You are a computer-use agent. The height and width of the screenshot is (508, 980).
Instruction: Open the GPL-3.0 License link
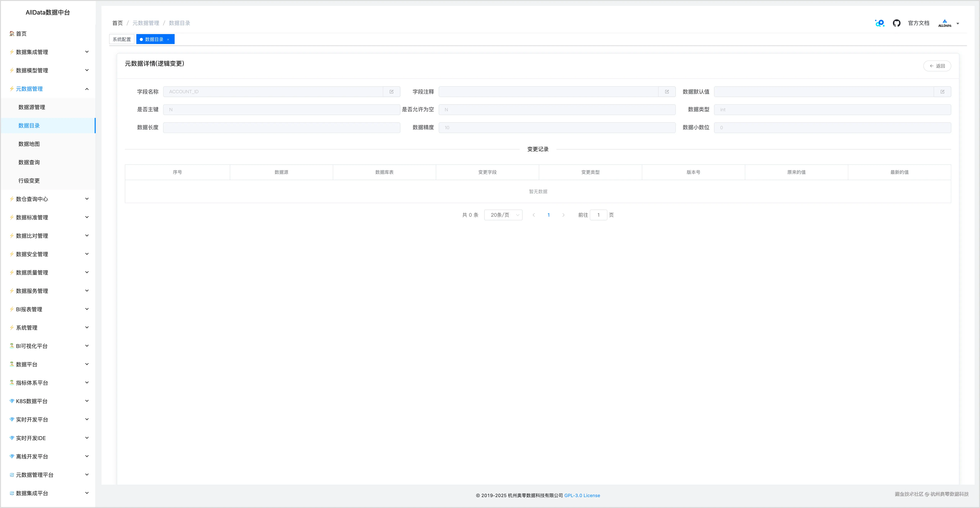point(582,495)
